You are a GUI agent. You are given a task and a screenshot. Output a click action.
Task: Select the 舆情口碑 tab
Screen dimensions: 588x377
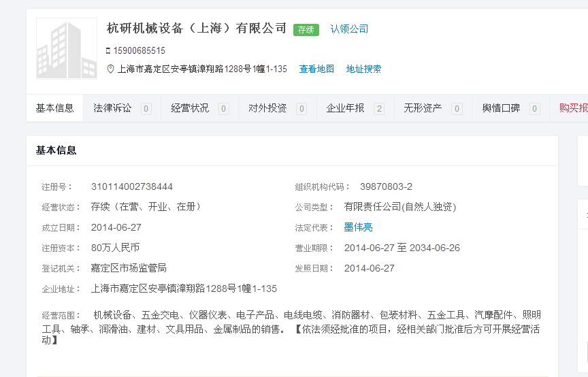point(501,108)
